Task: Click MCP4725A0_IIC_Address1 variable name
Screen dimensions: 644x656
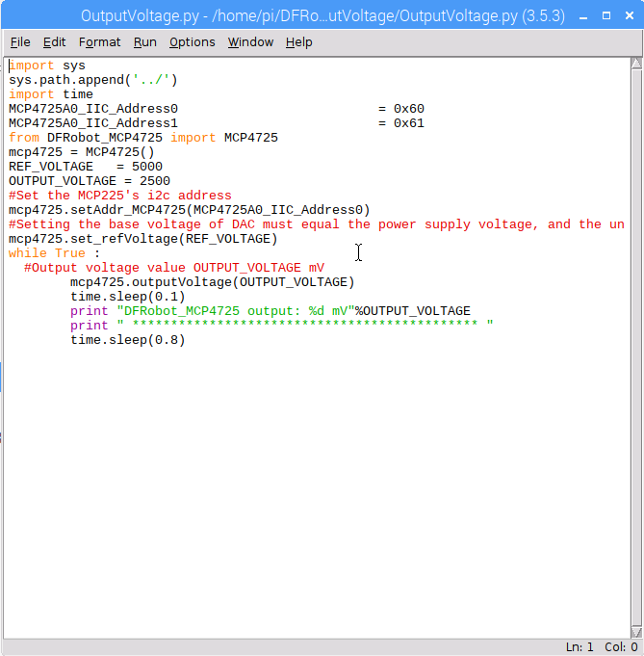Action: (x=93, y=123)
